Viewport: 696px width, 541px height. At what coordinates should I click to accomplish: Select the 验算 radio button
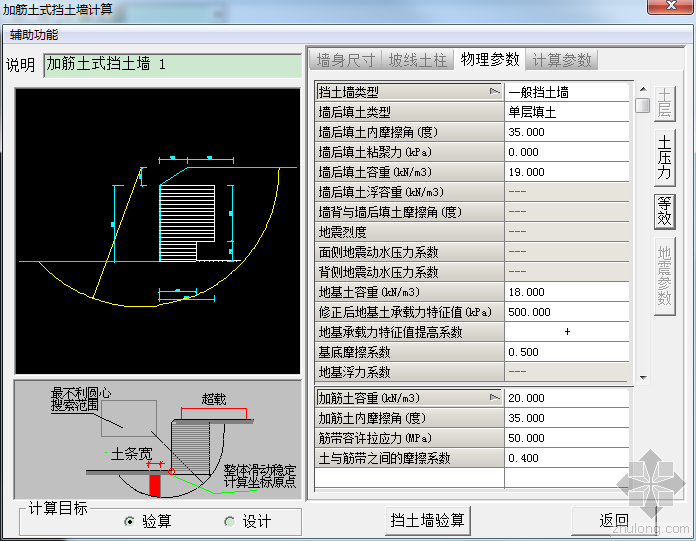pos(129,521)
